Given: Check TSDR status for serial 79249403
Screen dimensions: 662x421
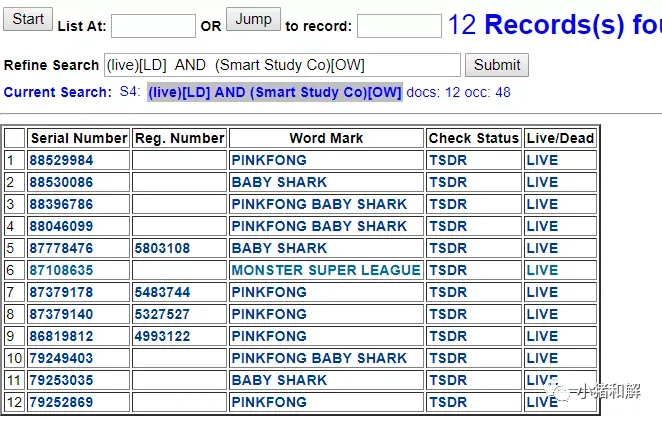Looking at the screenshot, I should 448,358.
